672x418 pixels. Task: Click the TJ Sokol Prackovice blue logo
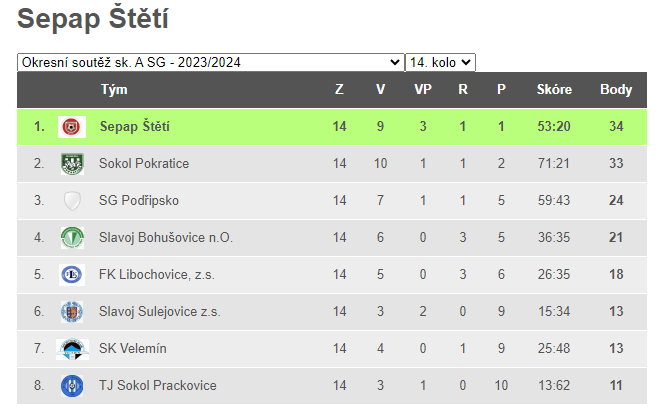tap(72, 386)
